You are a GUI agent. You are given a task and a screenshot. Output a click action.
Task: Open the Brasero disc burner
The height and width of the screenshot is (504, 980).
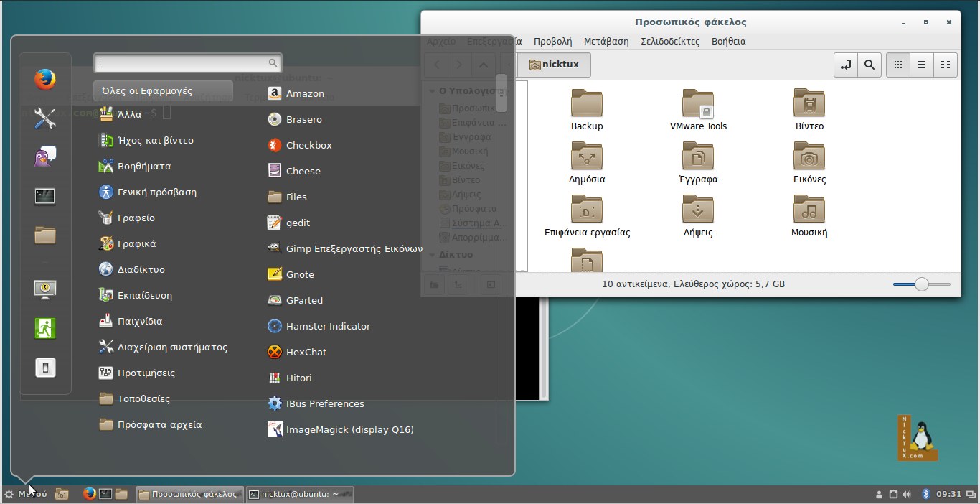(x=303, y=119)
